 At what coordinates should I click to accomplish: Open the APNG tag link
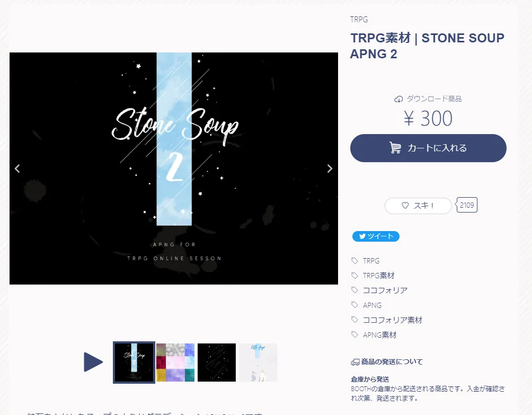[x=372, y=305]
